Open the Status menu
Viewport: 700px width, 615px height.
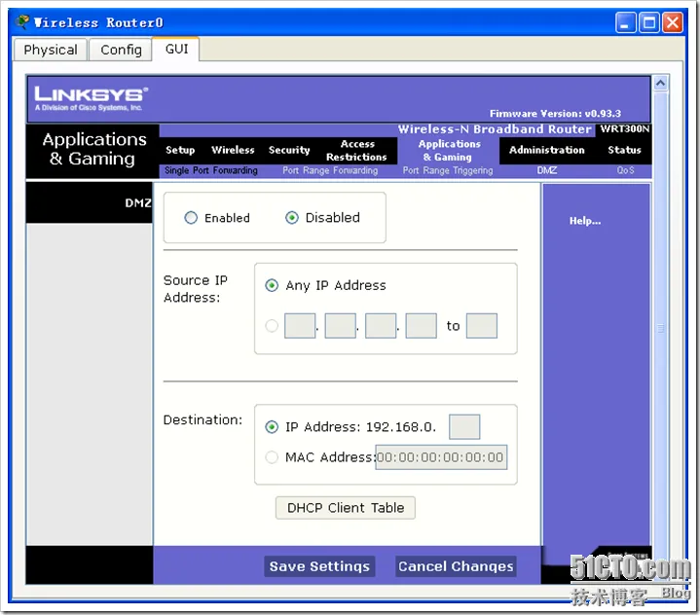624,150
